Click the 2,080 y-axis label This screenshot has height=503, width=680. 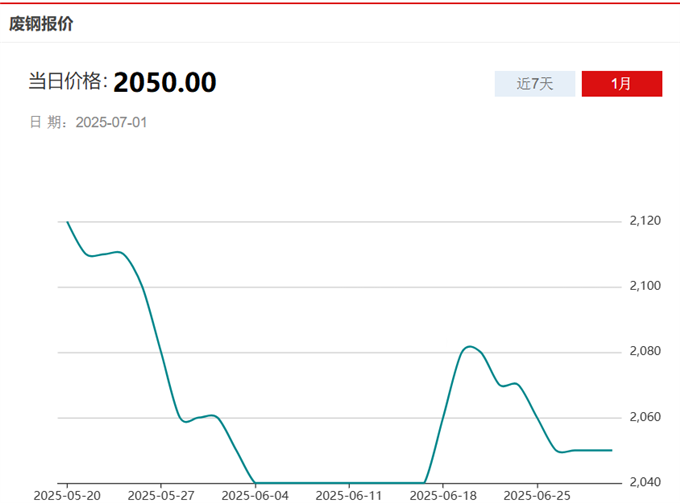[x=645, y=352]
